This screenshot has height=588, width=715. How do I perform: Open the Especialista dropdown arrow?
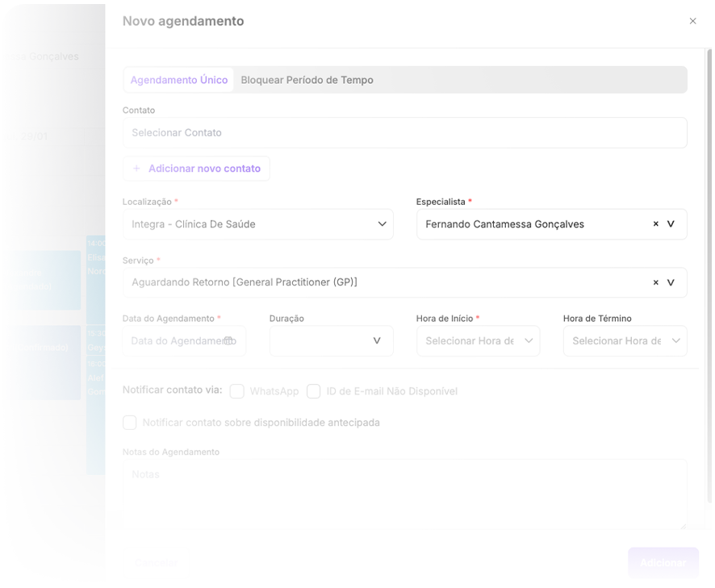pyautogui.click(x=671, y=224)
